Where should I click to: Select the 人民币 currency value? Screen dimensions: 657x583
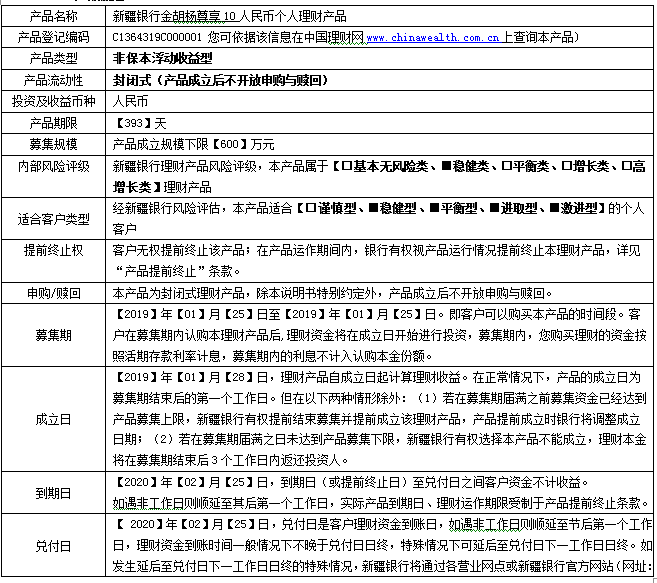coord(130,101)
